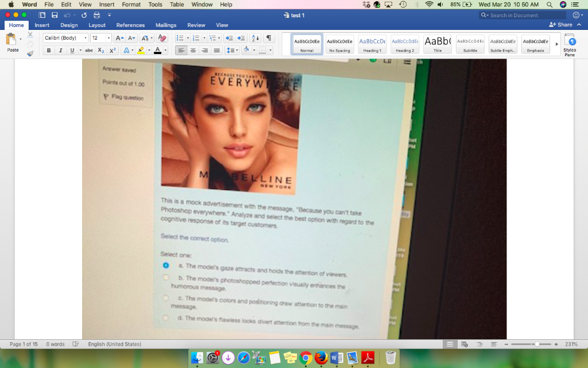This screenshot has width=588, height=368.
Task: Show paragraph formatting marks
Action: [x=267, y=39]
